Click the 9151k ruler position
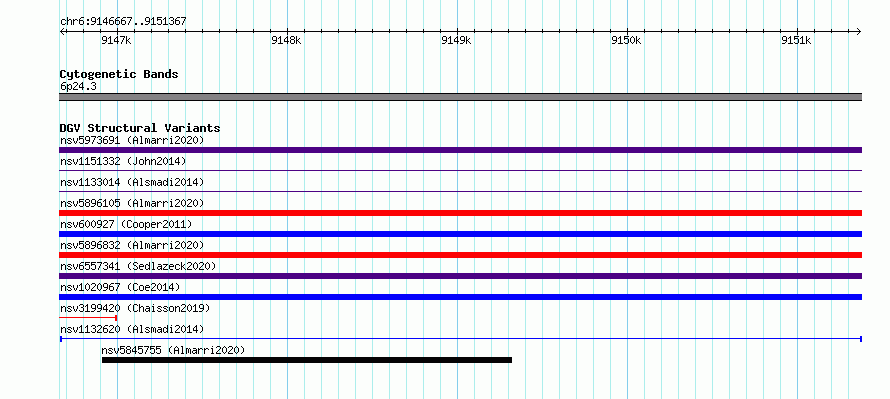The height and width of the screenshot is (399, 890). [796, 40]
